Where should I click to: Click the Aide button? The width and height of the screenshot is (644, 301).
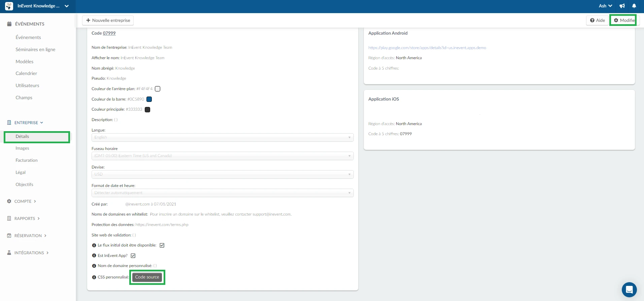point(598,21)
